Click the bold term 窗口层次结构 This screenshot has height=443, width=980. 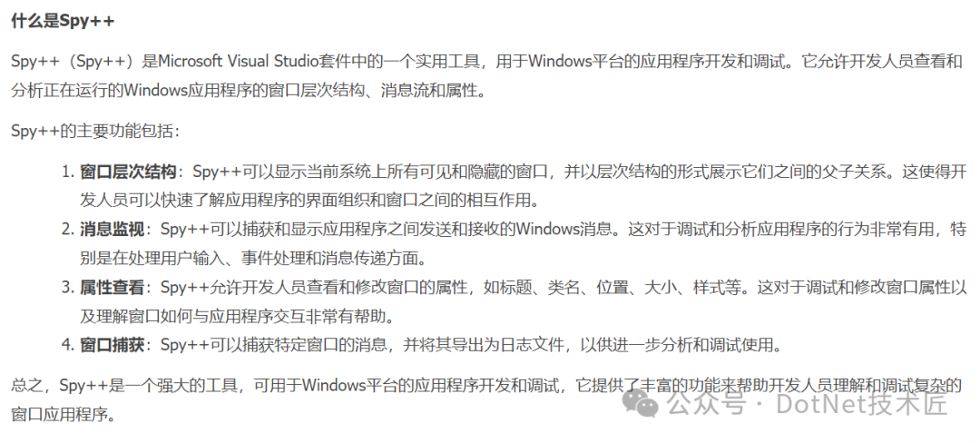pos(130,172)
